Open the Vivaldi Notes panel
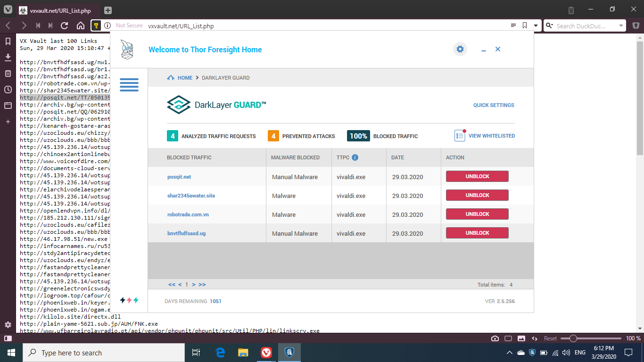This screenshot has height=362, width=644. pos(8,74)
